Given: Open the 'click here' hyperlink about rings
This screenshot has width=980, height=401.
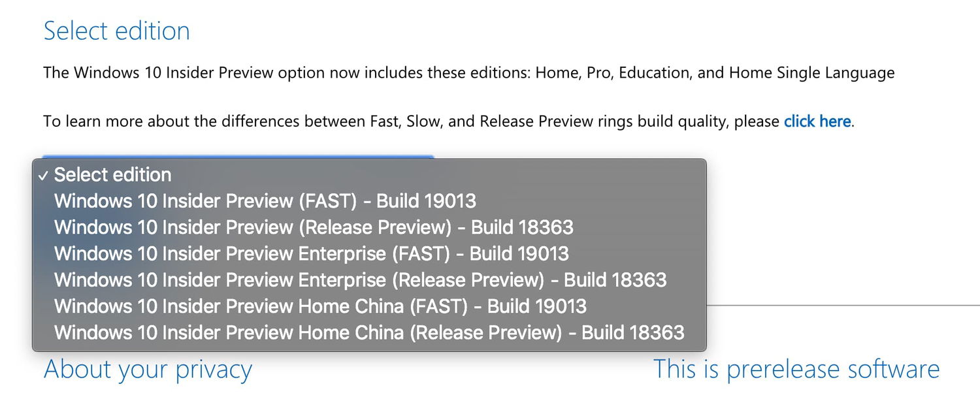Looking at the screenshot, I should tap(816, 121).
